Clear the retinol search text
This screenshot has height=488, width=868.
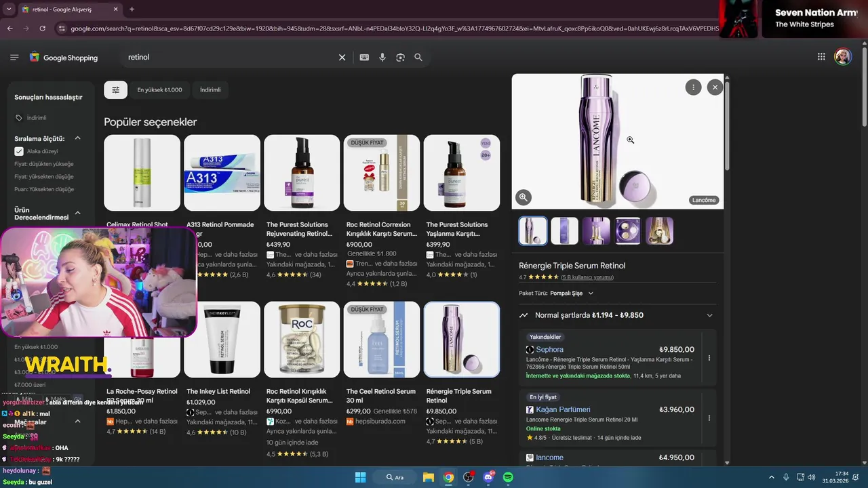342,58
